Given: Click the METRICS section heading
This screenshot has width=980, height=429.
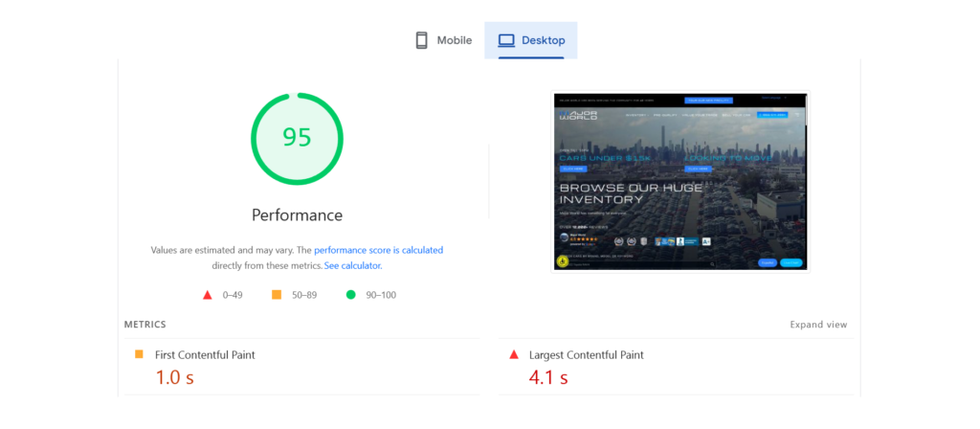Looking at the screenshot, I should point(145,325).
